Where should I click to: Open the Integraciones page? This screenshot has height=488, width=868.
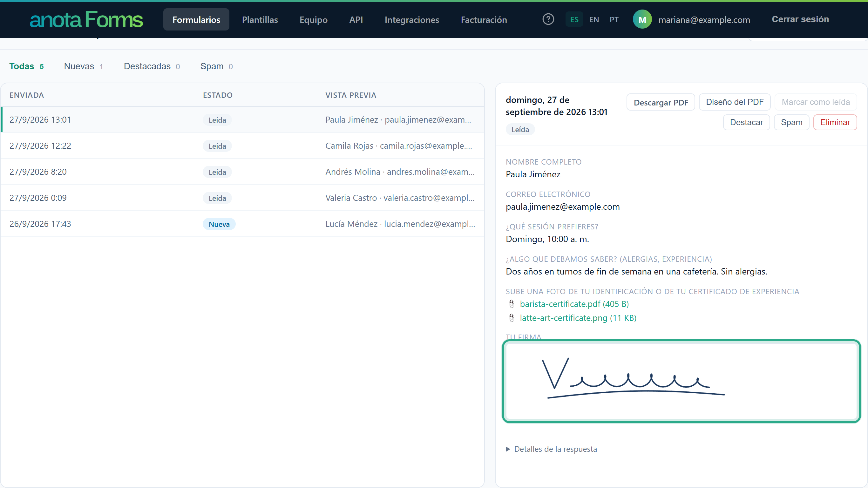pyautogui.click(x=412, y=20)
